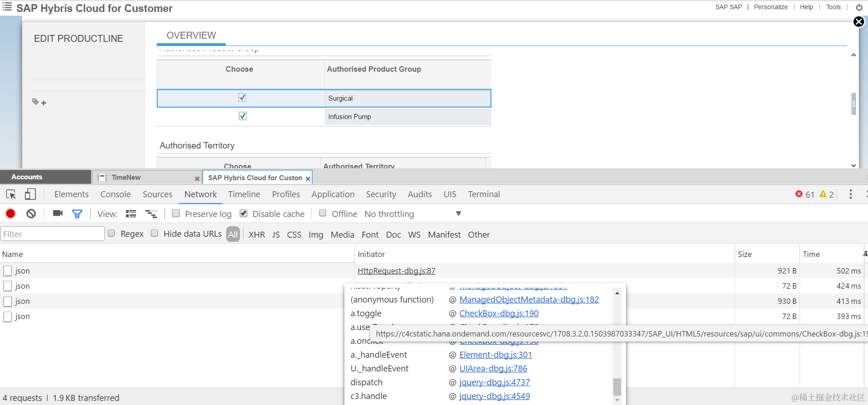Viewport: 868px width, 405px height.
Task: Open HttpRequest-dbg.js:87 initiator link
Action: pos(396,271)
